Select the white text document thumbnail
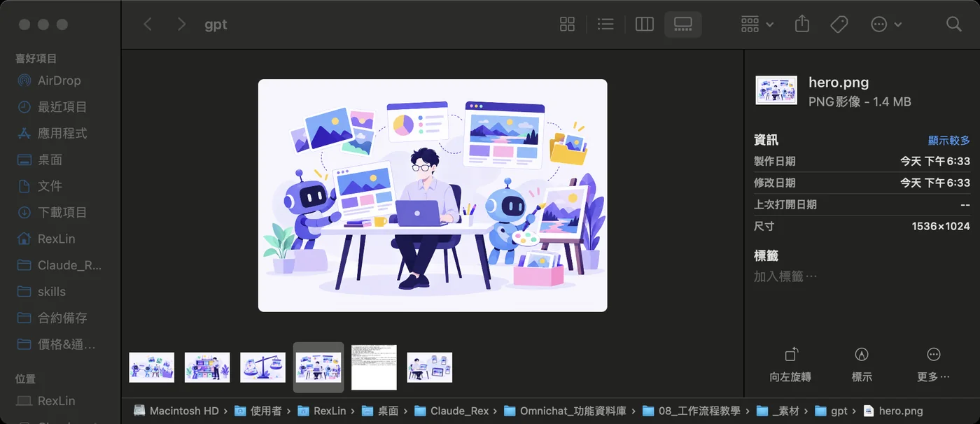Screen dimensions: 980x424 374,367
